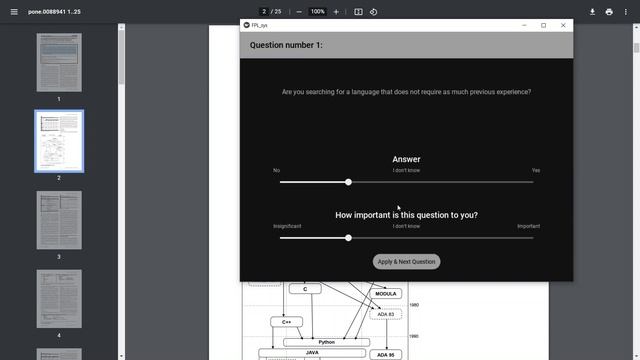The height and width of the screenshot is (360, 640).
Task: Click the 'Insignificant' slider label
Action: [x=287, y=226]
